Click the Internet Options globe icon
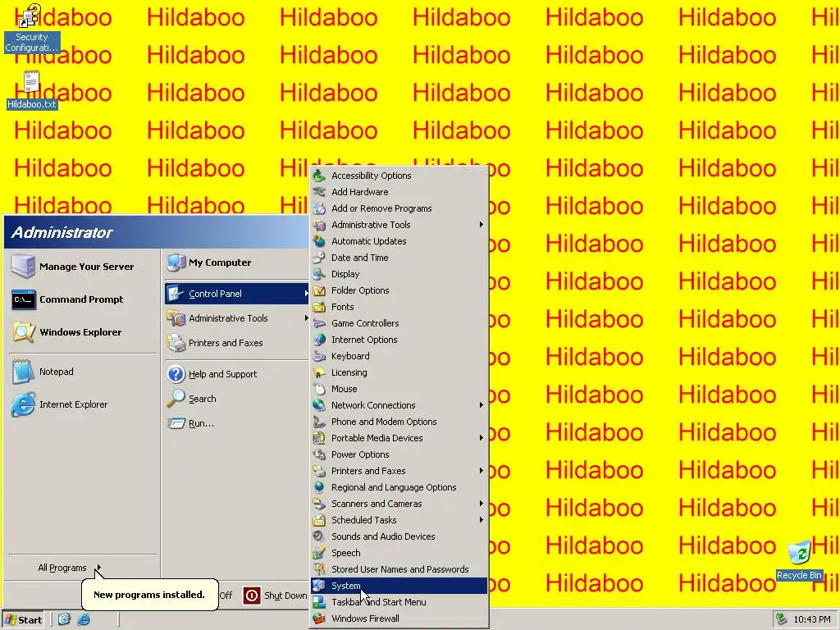 319,340
